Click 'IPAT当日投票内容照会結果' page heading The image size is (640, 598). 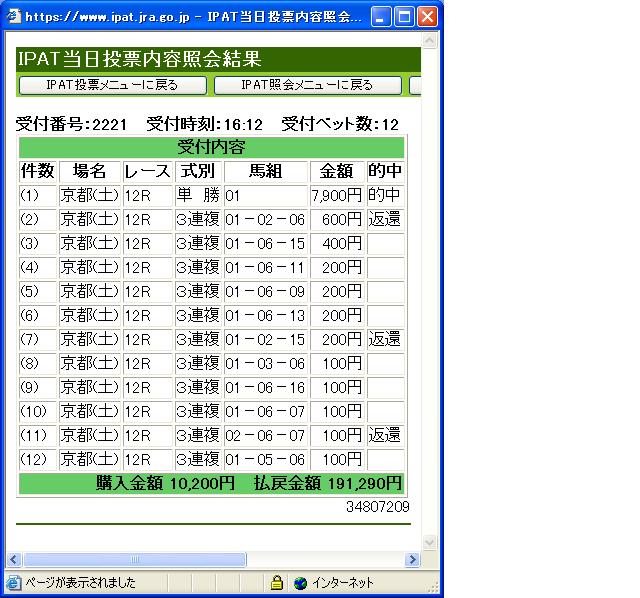pos(140,59)
